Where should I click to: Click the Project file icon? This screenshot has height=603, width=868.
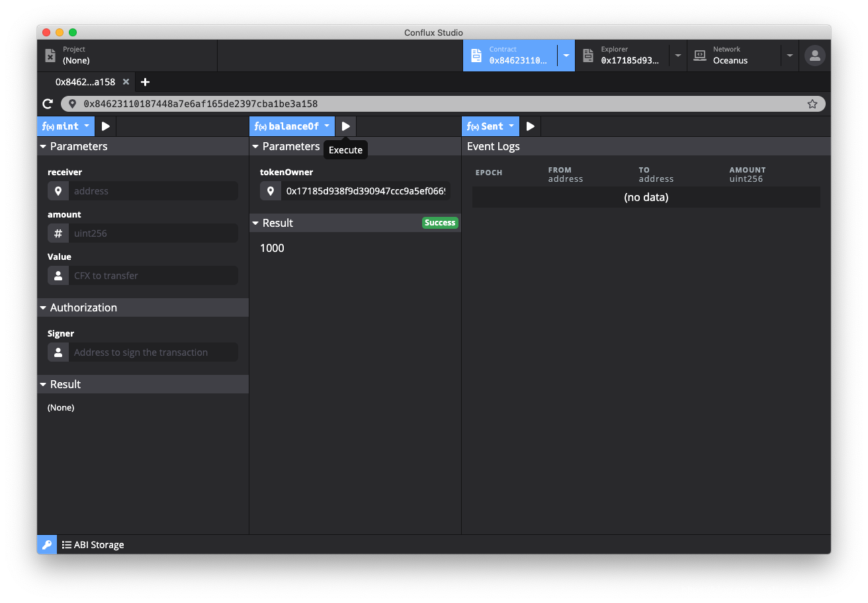[50, 56]
